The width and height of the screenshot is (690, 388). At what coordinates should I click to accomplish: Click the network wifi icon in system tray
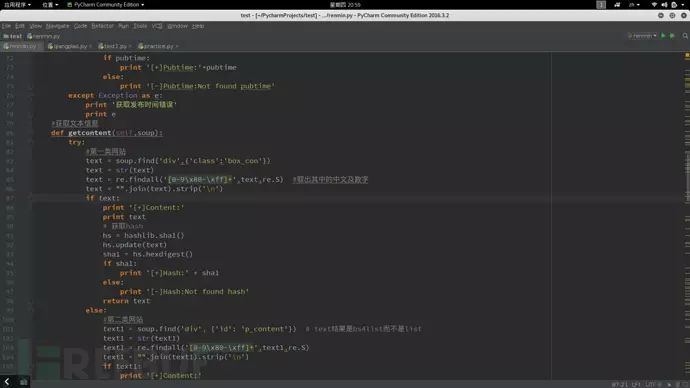point(654,4)
